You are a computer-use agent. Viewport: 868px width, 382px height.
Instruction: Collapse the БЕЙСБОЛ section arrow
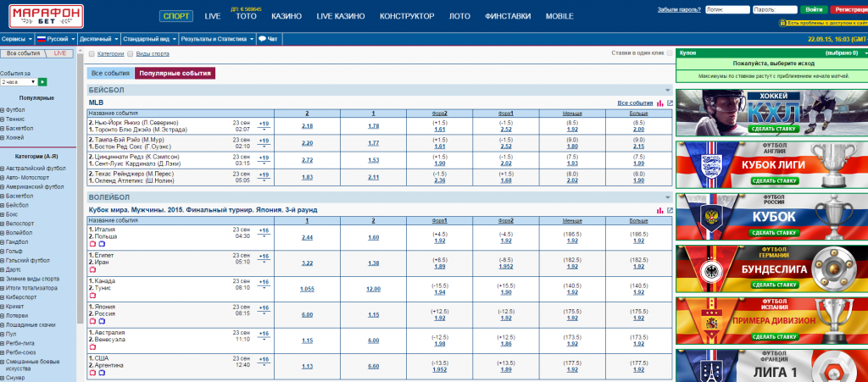coord(668,90)
